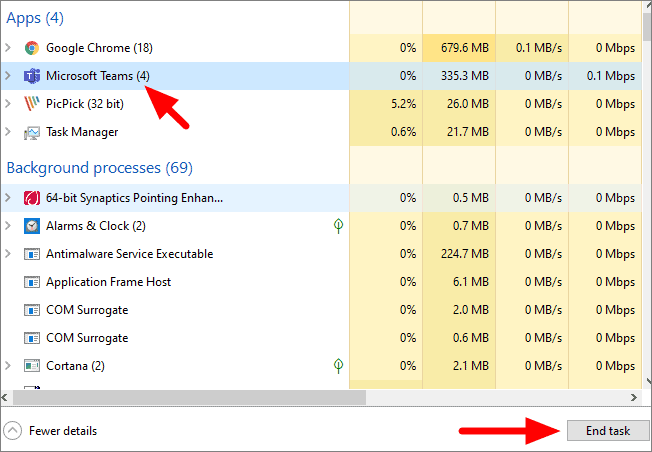Image resolution: width=652 pixels, height=452 pixels.
Task: Click the Antimalware Service Executable icon
Action: coord(32,254)
